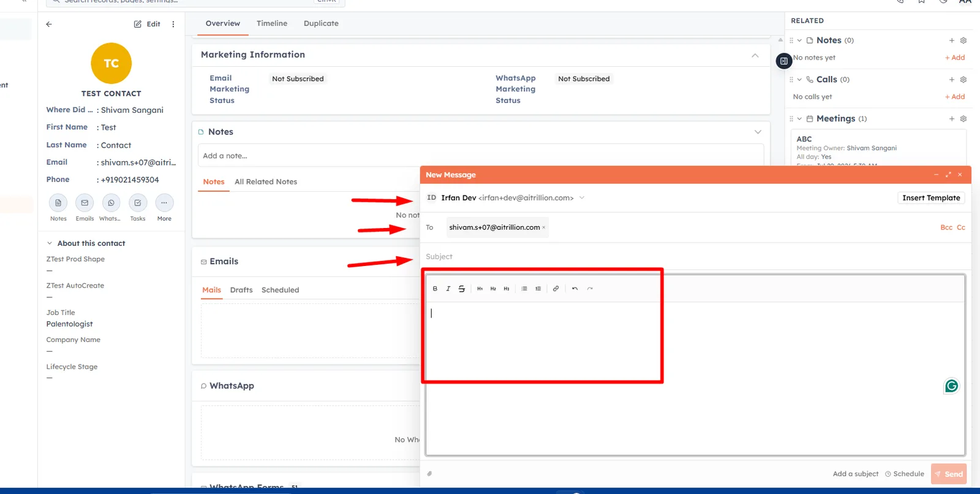
Task: Open the Duplicate tab
Action: tap(321, 23)
